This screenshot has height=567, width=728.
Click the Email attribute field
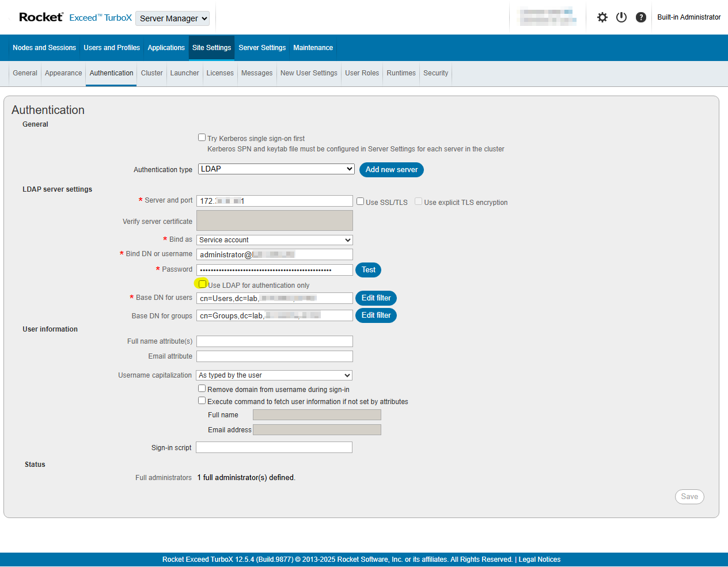coord(275,356)
